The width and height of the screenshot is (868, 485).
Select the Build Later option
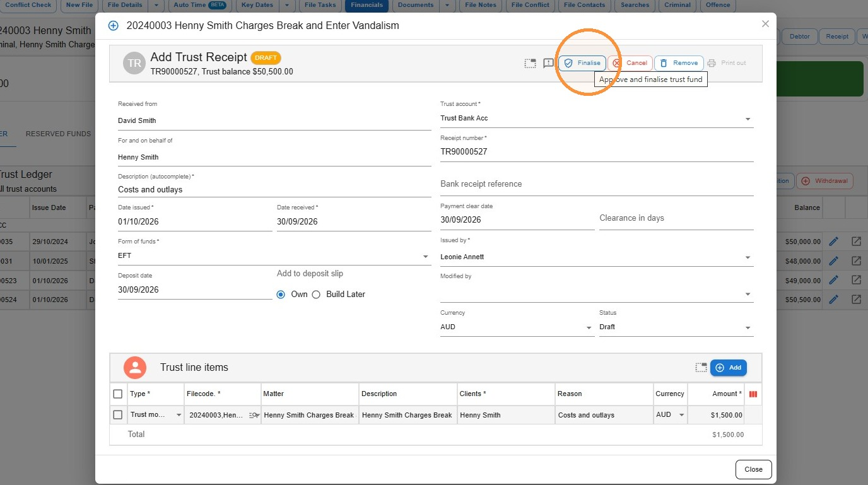[x=317, y=295]
